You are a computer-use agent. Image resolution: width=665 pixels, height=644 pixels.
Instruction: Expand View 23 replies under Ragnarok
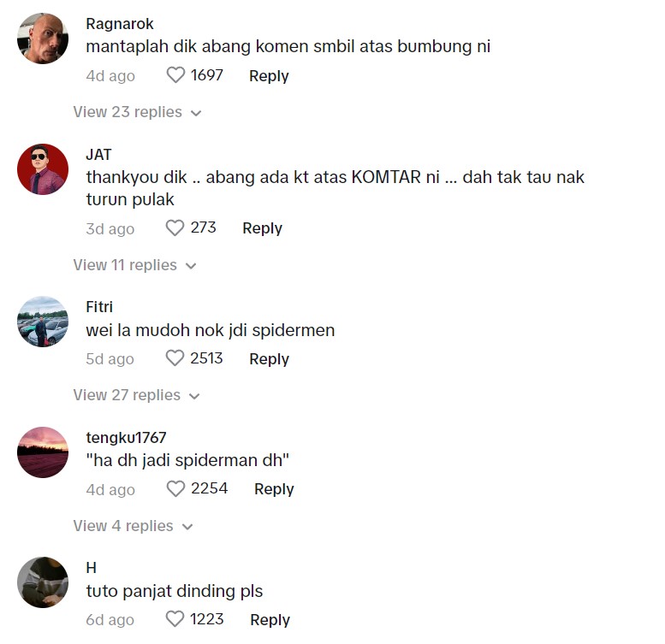(x=137, y=112)
